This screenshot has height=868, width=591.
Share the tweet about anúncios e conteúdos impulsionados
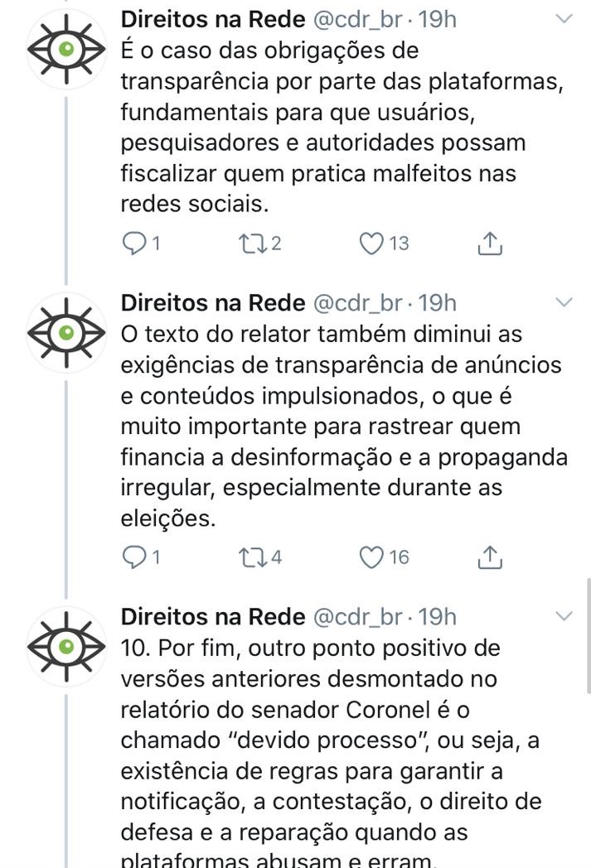point(490,557)
